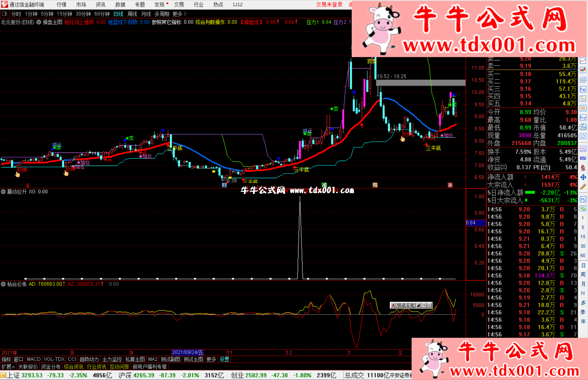Image resolution: width=588 pixels, height=380 pixels.
Task: Select the N custom period in sidebar
Action: click(x=583, y=293)
